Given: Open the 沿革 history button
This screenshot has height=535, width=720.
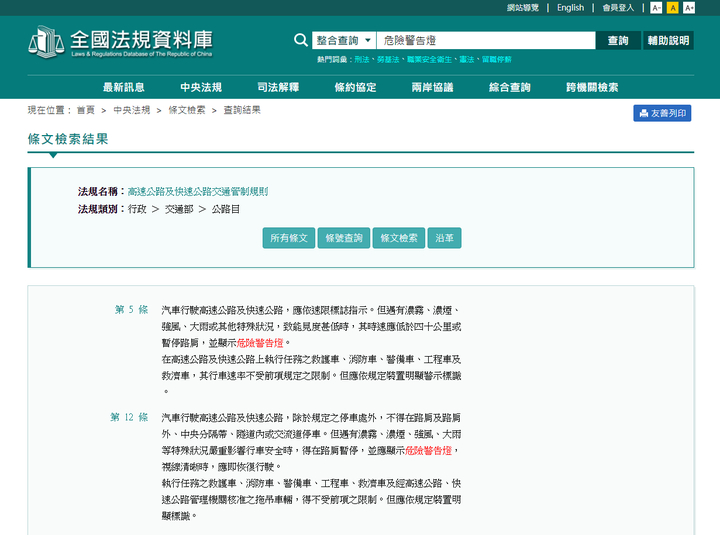Looking at the screenshot, I should pos(445,238).
